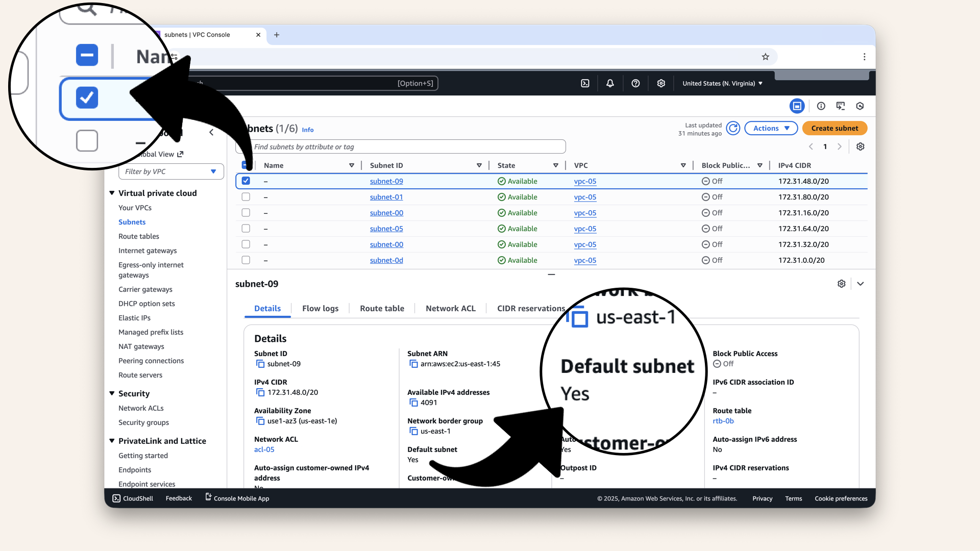980x551 pixels.
Task: Refresh the subnets list with the refresh icon
Action: pos(733,128)
